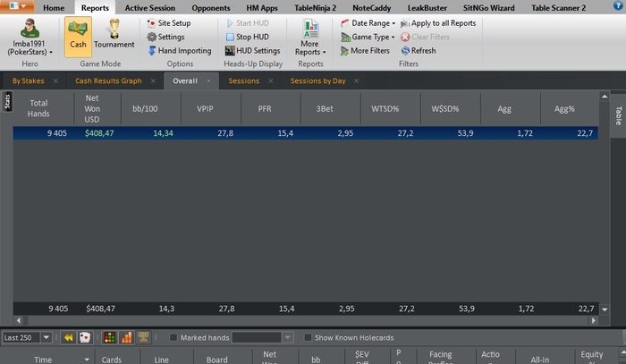
Task: Click the yellow rewind arrows icon
Action: tap(69, 338)
